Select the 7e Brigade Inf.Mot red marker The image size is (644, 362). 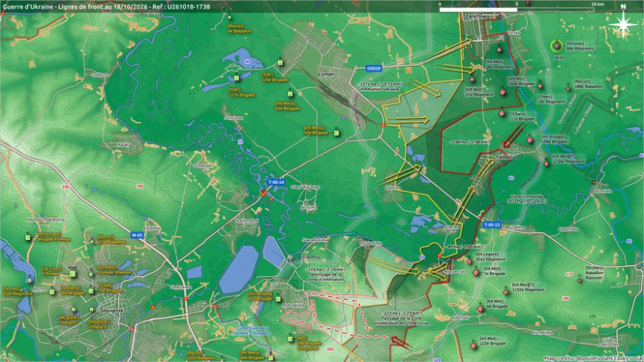coord(476,273)
